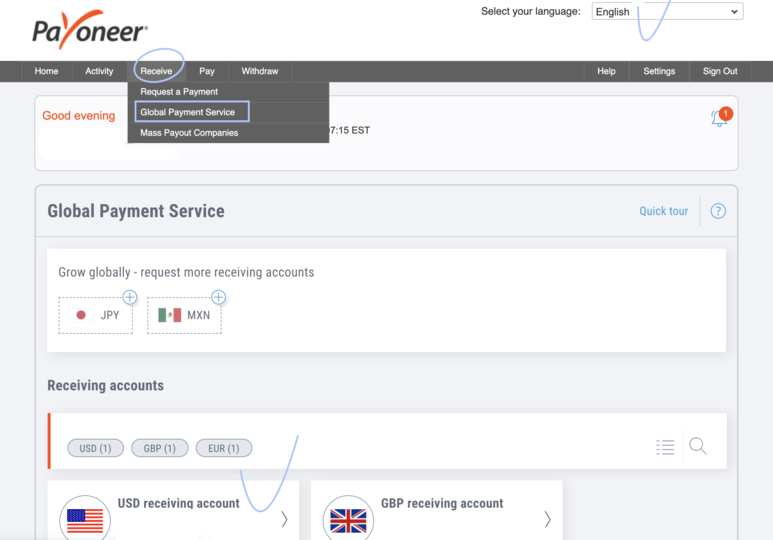Open the USD receiving account title
The height and width of the screenshot is (540, 773).
(x=178, y=504)
